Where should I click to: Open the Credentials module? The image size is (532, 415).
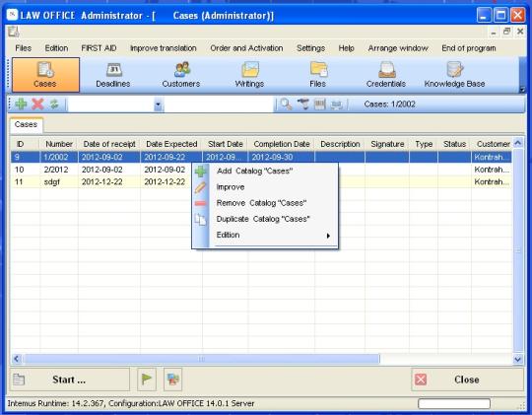point(386,75)
